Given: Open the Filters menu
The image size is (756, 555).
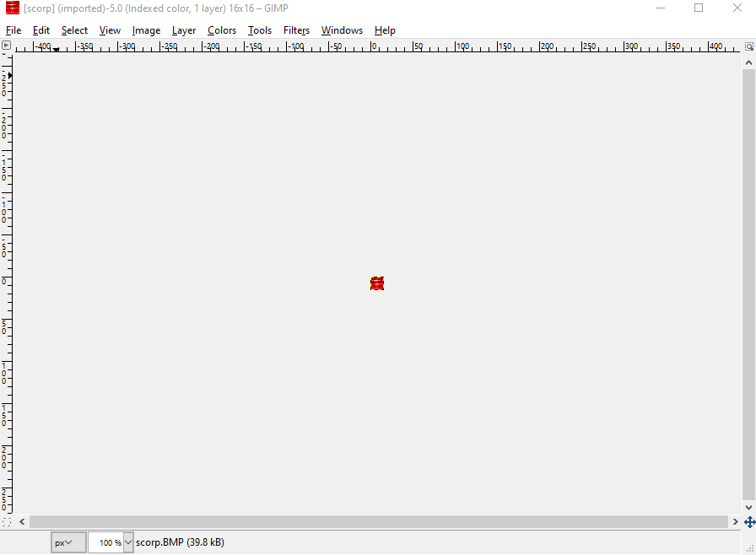Looking at the screenshot, I should (296, 30).
